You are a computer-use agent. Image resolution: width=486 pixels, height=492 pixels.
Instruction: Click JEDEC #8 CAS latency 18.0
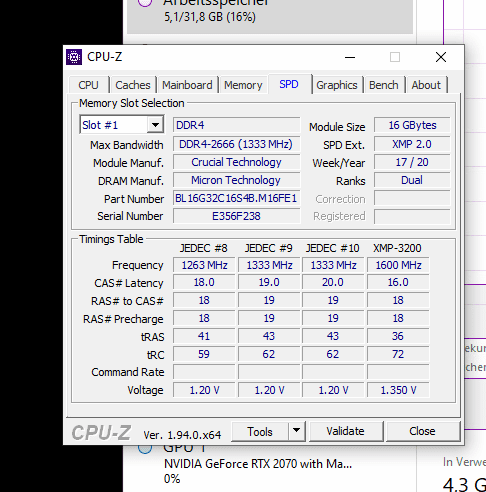tap(204, 282)
